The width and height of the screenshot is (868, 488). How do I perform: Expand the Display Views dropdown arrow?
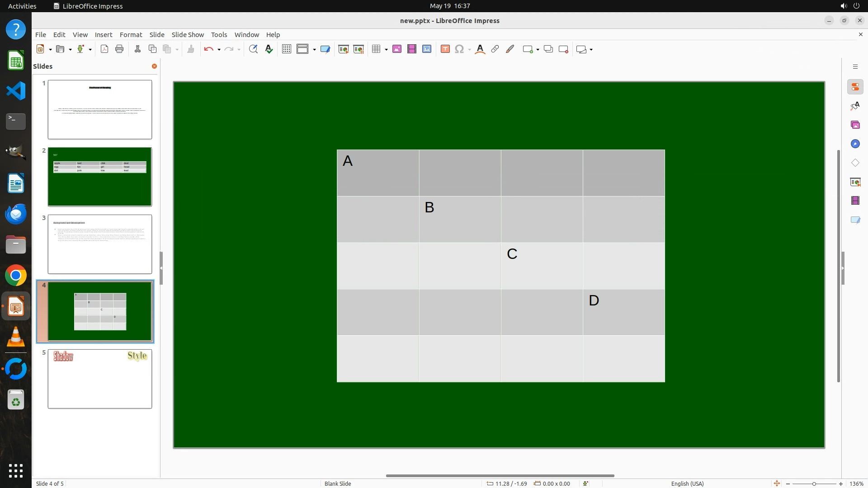314,50
